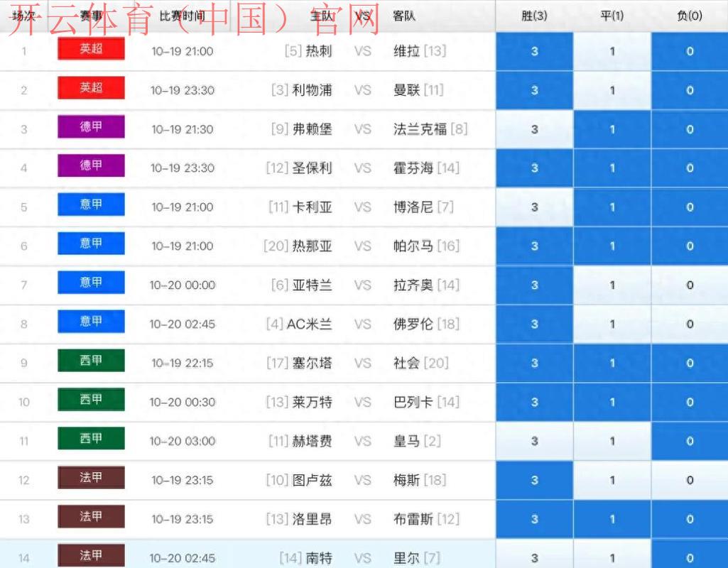Click the 法甲 badge for 图卢兹 match
The image size is (728, 568).
[91, 479]
